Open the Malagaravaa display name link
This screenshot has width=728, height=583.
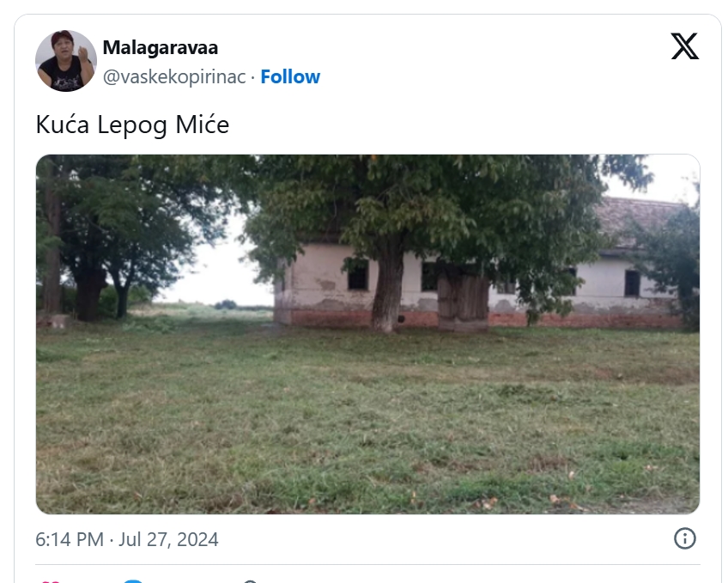click(161, 47)
